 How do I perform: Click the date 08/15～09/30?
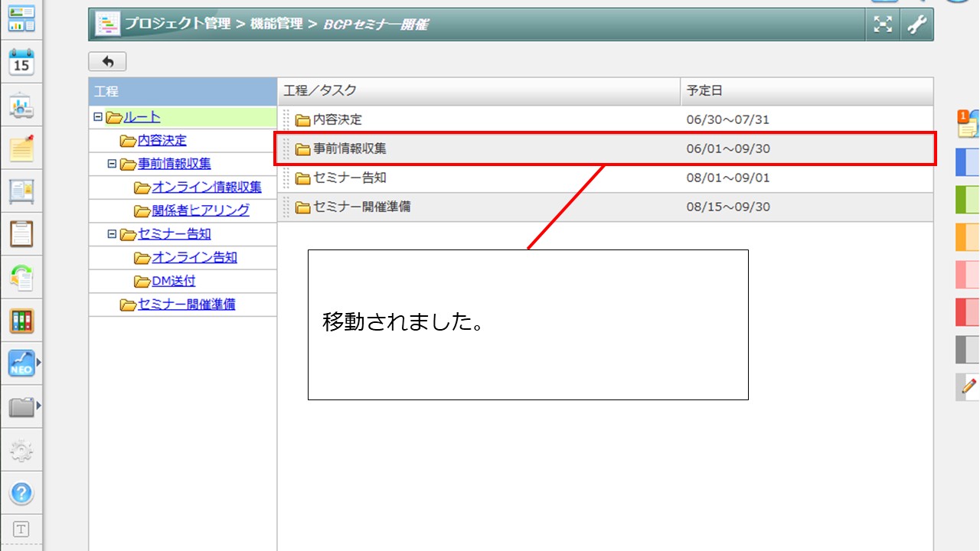tap(728, 207)
